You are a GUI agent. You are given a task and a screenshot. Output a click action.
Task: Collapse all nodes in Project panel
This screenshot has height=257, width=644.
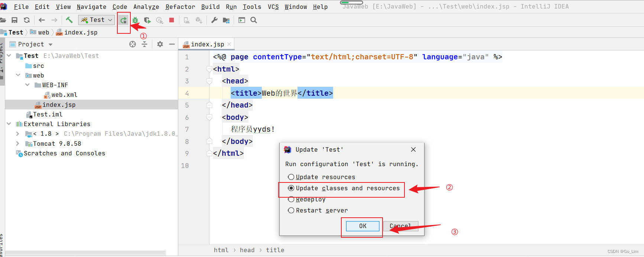coord(144,44)
